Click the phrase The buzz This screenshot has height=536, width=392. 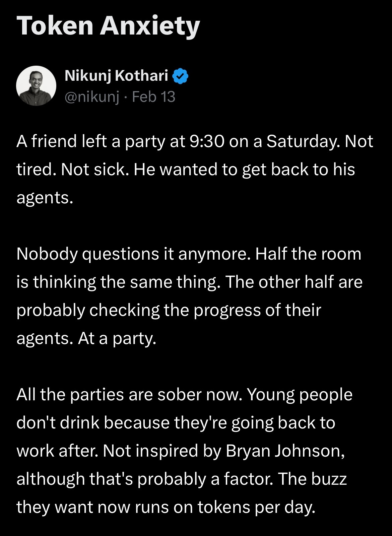312,479
